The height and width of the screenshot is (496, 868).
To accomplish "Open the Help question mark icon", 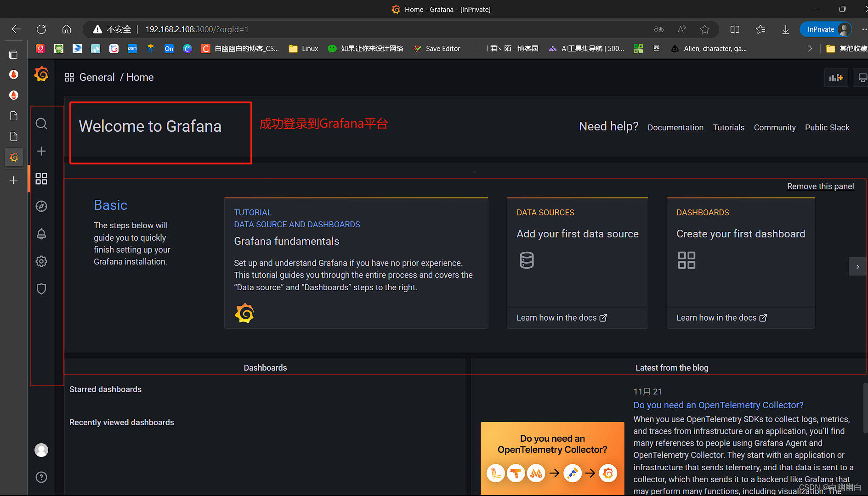I will pos(41,477).
